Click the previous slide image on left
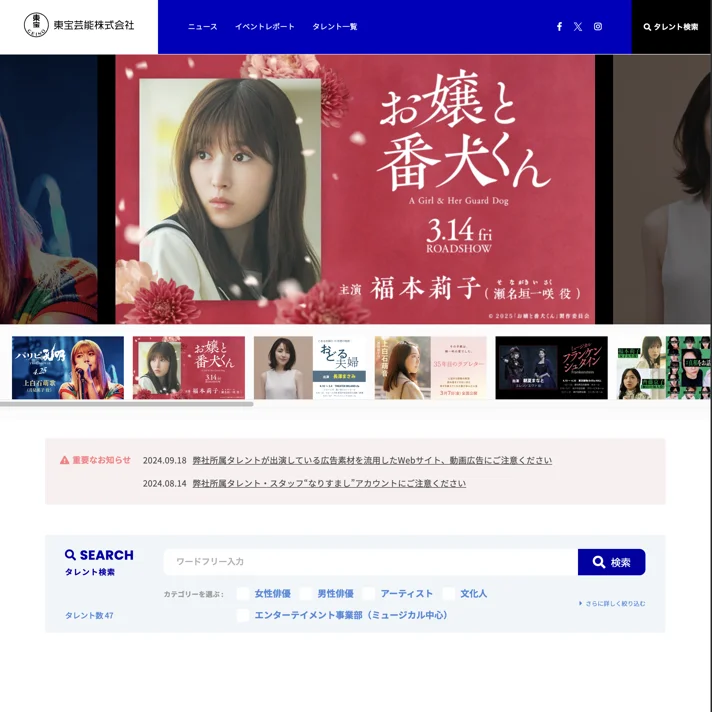 click(x=49, y=189)
